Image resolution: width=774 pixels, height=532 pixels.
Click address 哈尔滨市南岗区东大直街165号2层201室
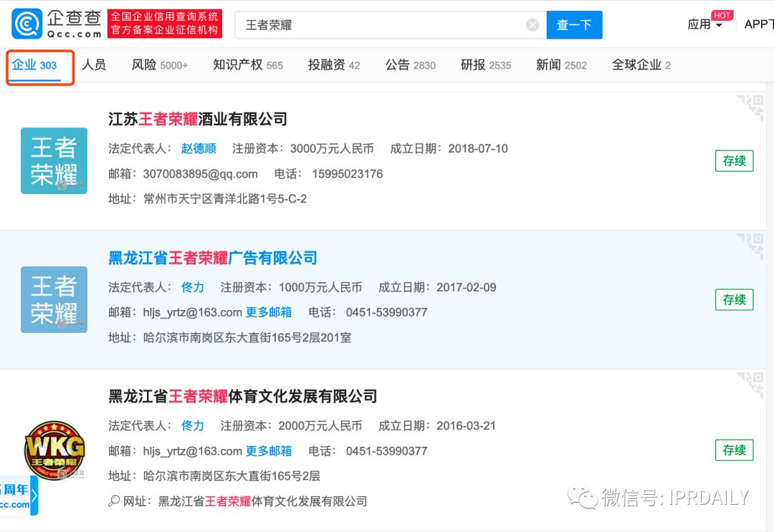(247, 338)
